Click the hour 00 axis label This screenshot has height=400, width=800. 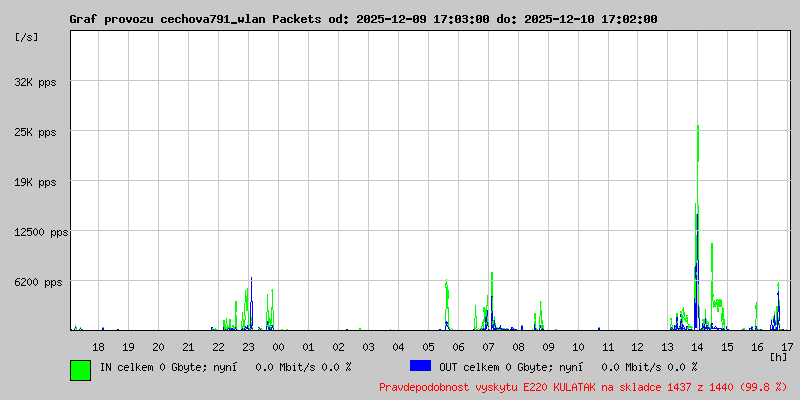coord(278,347)
